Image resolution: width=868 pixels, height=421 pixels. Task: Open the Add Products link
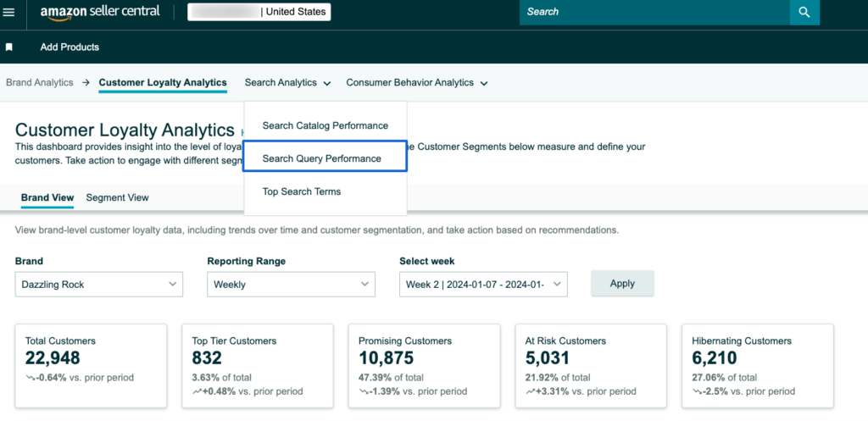(70, 47)
